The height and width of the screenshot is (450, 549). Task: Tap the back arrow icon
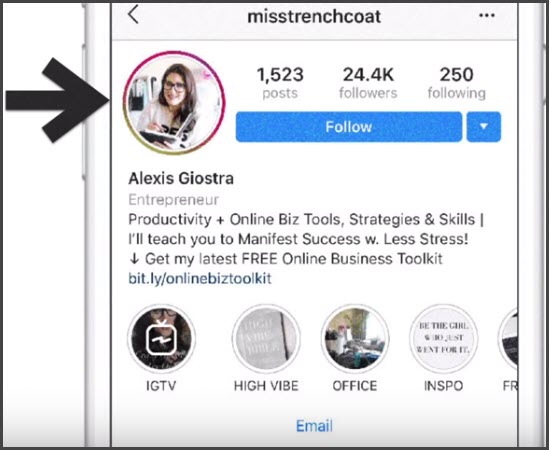pos(133,15)
